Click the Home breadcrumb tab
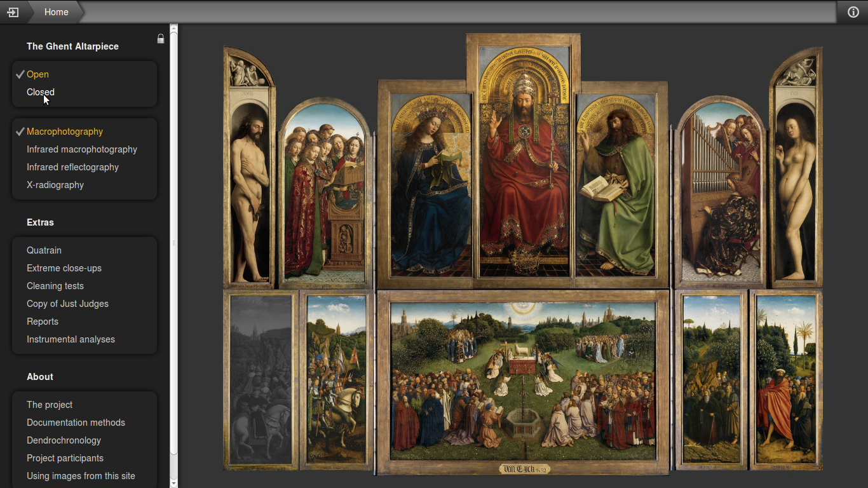 coord(56,12)
